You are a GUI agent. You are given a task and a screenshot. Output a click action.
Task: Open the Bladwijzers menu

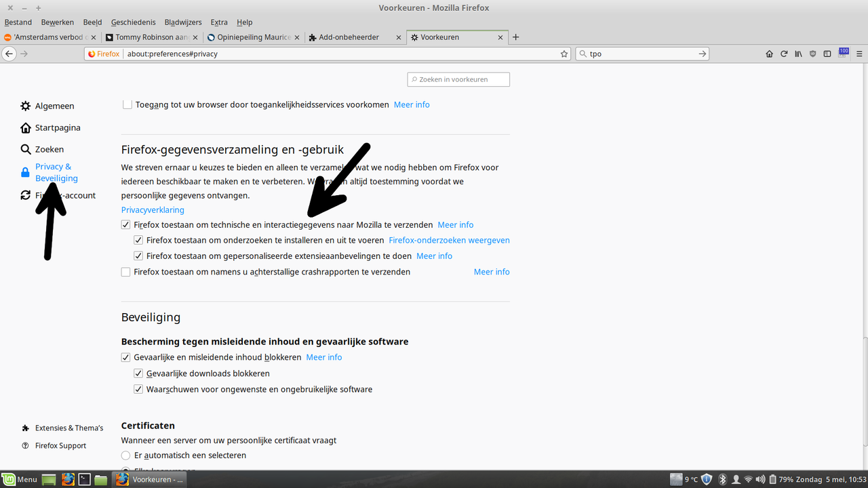tap(184, 22)
